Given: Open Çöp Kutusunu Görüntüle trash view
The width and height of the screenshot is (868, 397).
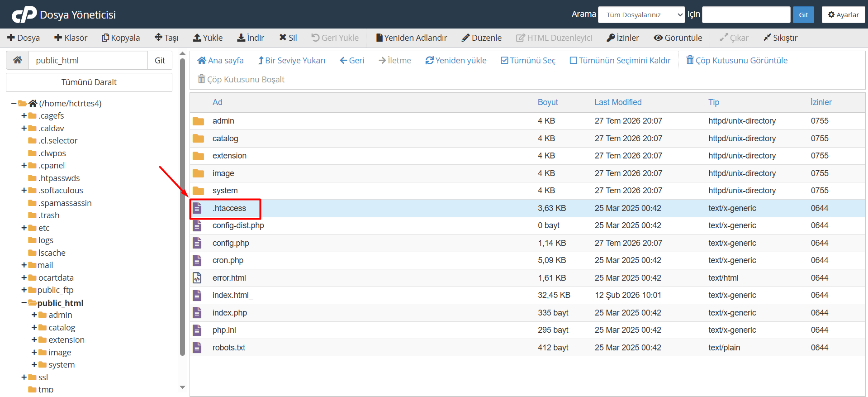Looking at the screenshot, I should click(737, 60).
